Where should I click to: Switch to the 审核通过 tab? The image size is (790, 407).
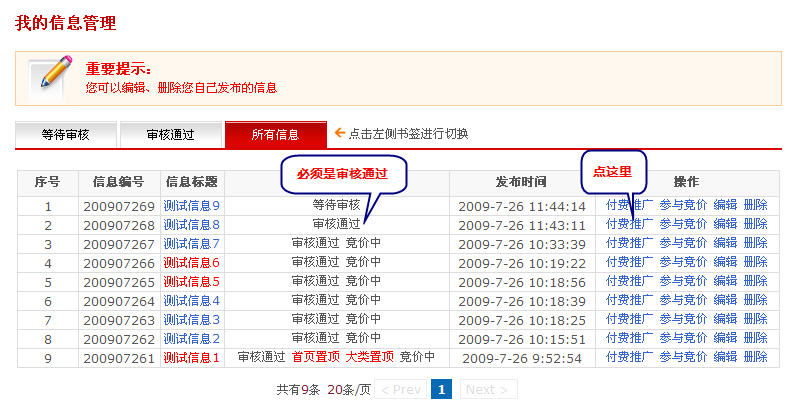(x=170, y=134)
